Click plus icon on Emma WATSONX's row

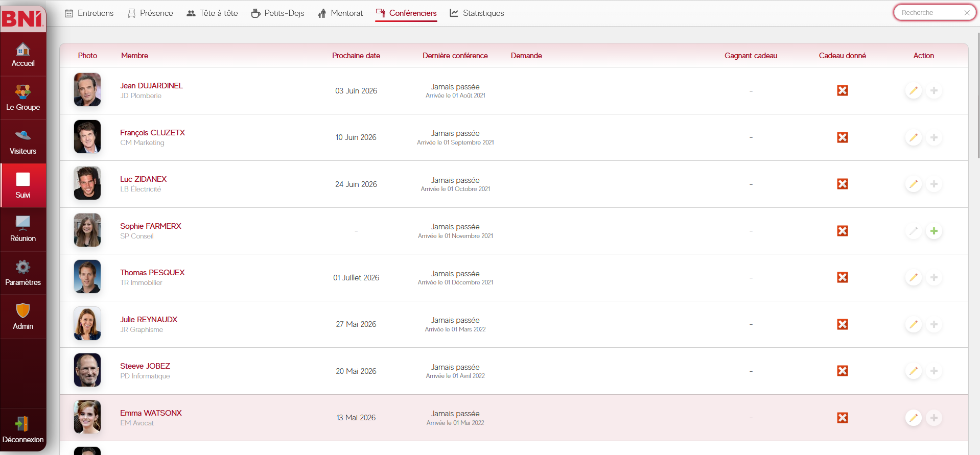934,418
